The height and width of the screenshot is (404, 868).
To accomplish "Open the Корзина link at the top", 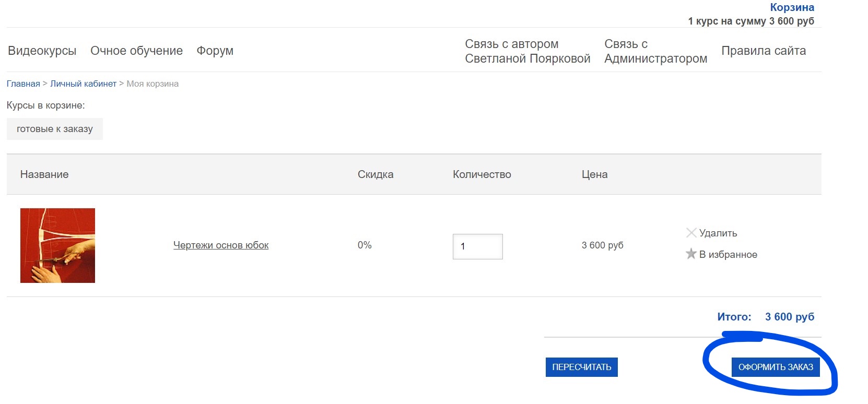I will (792, 7).
